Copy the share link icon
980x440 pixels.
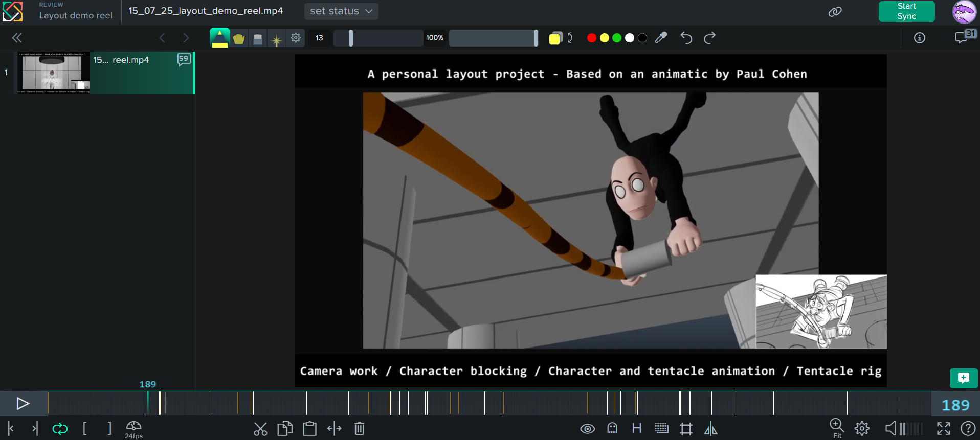tap(835, 12)
